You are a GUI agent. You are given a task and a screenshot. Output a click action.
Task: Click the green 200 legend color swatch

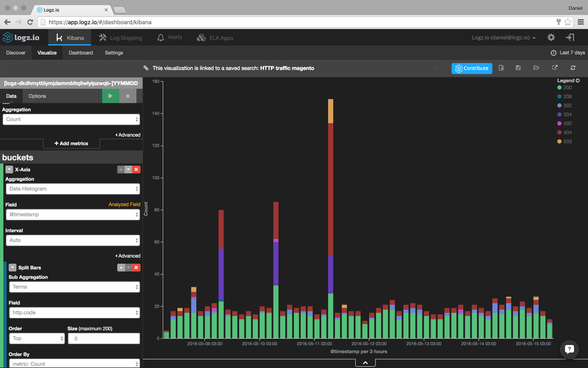coord(560,88)
